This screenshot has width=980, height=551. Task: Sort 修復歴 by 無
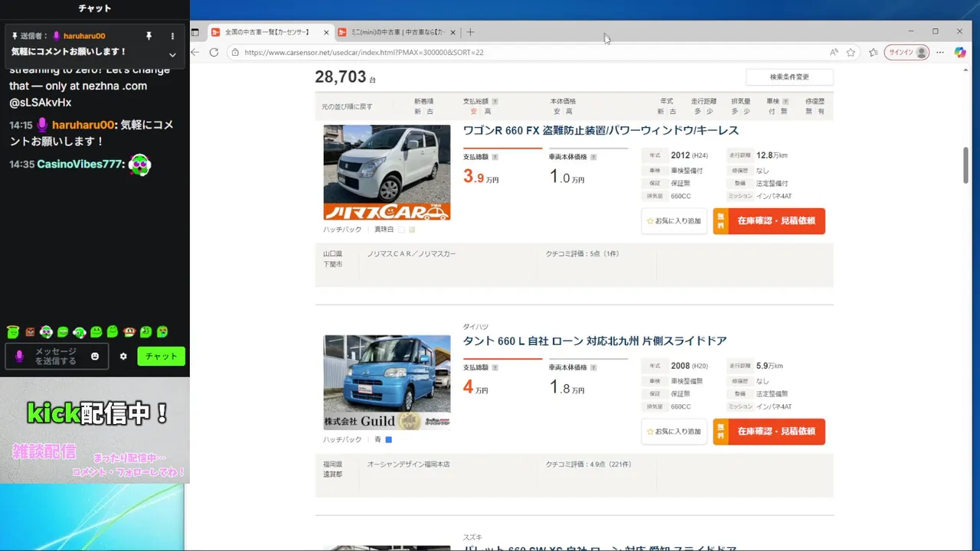(809, 112)
